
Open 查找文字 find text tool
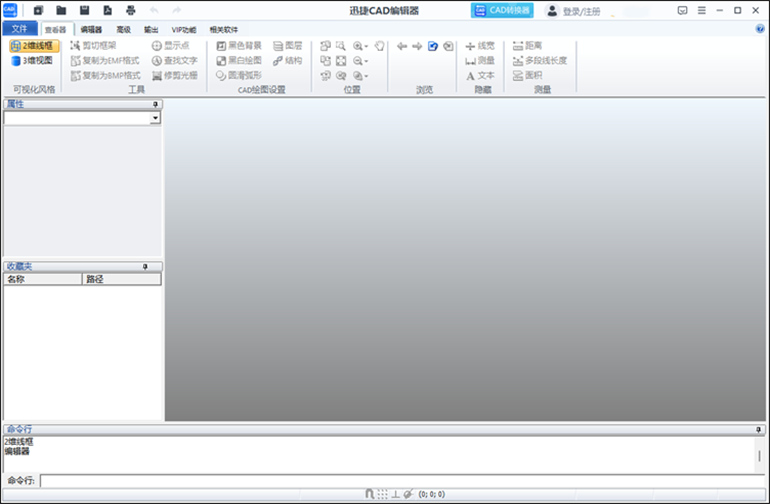point(175,60)
